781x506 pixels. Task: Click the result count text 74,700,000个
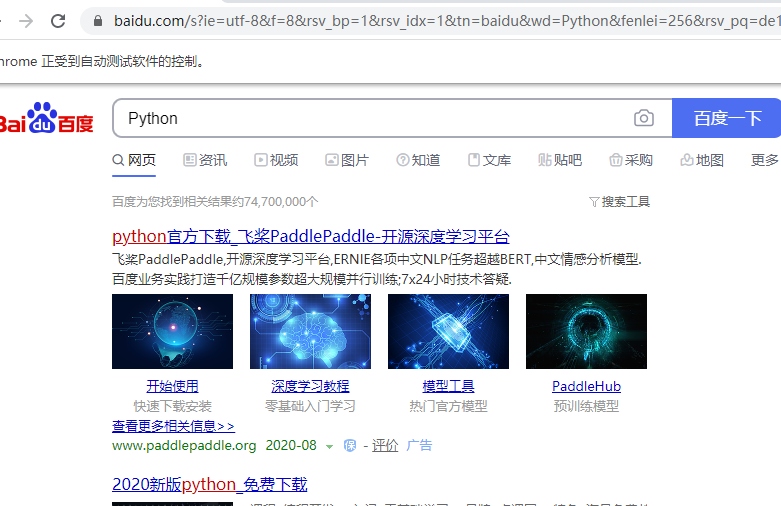coord(281,202)
